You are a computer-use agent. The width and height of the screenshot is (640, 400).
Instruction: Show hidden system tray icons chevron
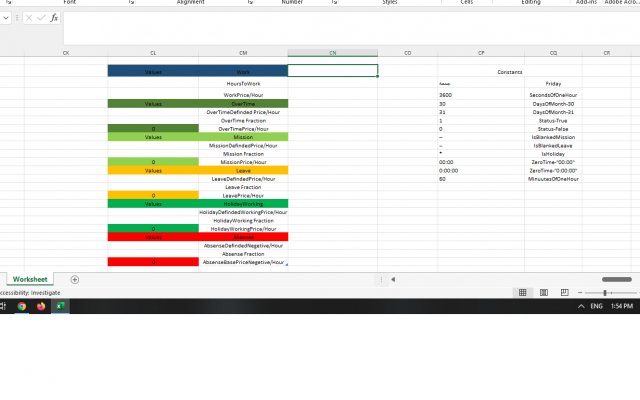580,307
